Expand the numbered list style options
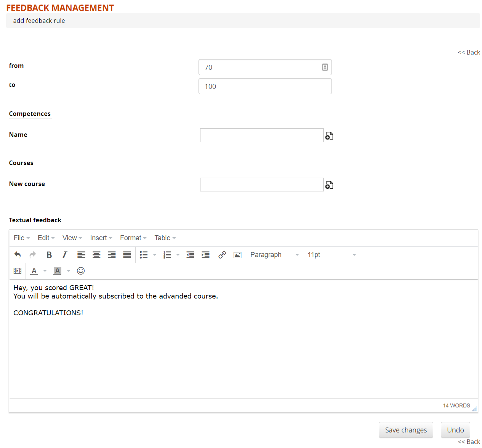 point(178,255)
